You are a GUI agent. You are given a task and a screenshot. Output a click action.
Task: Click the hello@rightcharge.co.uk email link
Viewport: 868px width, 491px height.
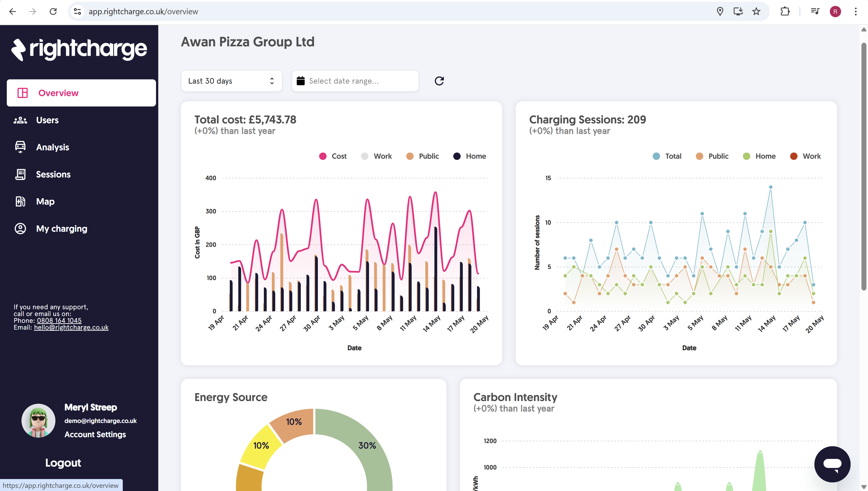coord(71,327)
